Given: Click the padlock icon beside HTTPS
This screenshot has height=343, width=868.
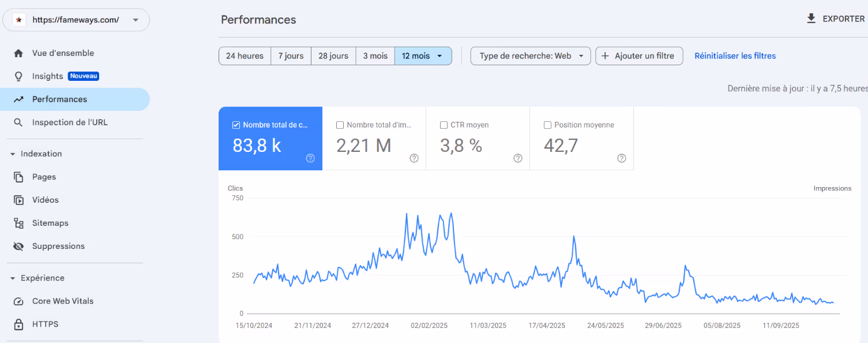Looking at the screenshot, I should click(18, 325).
